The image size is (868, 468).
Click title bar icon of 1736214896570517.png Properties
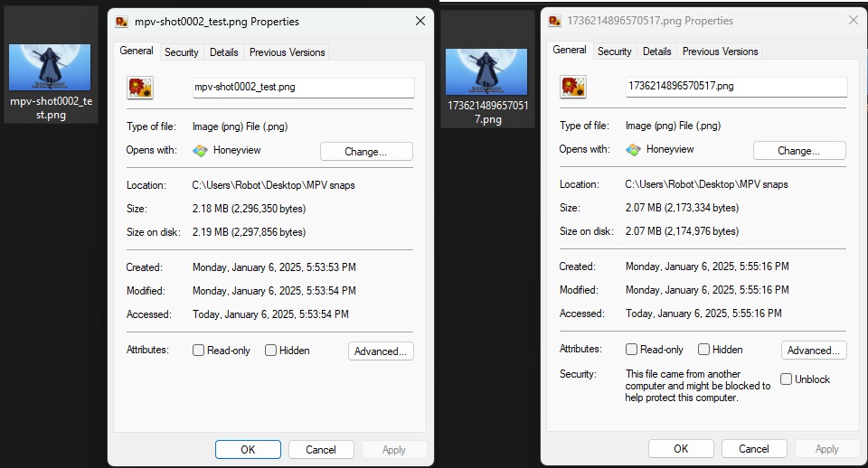553,21
